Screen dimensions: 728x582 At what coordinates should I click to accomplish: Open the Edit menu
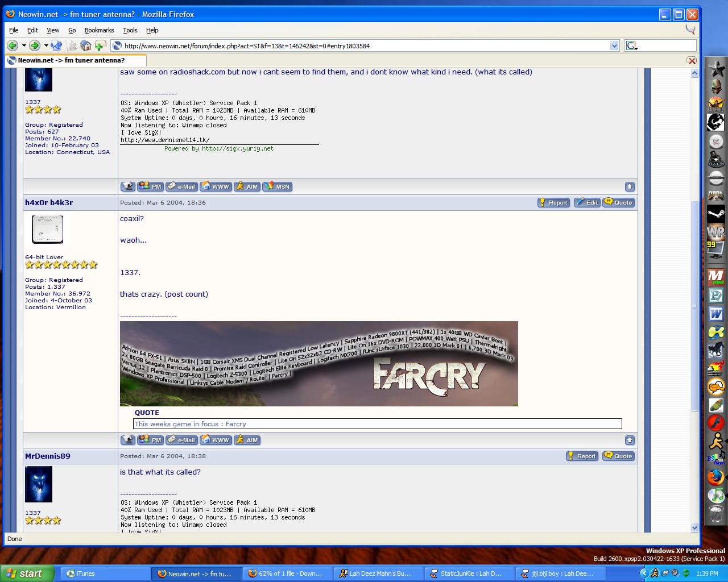[x=32, y=30]
